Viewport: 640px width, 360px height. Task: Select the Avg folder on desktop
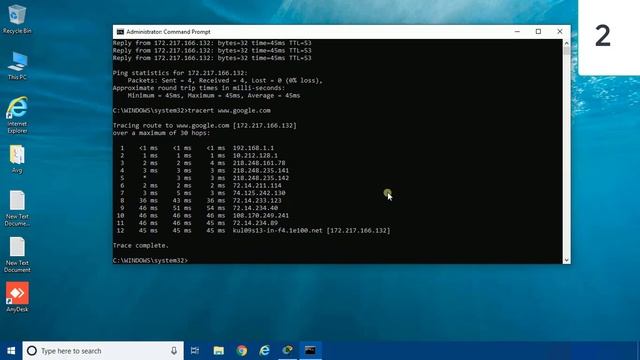click(x=17, y=159)
